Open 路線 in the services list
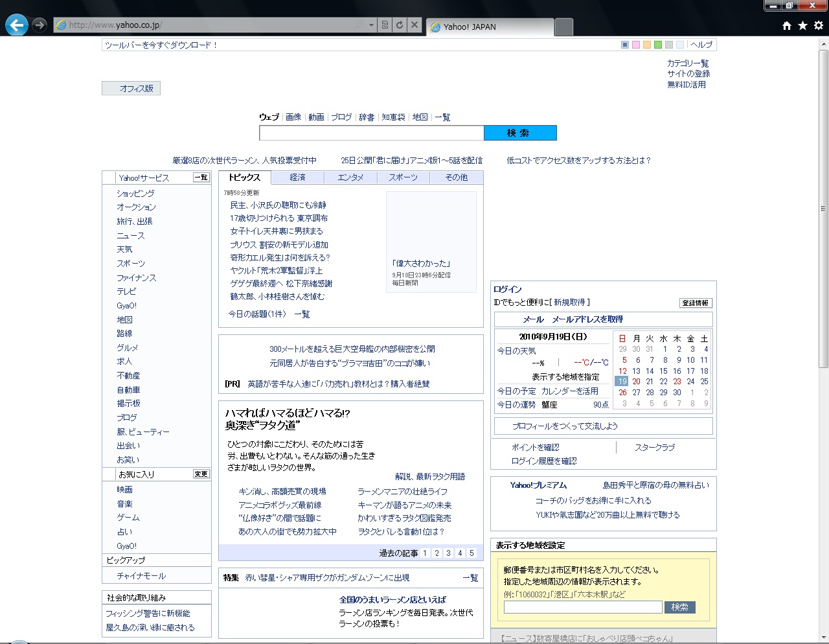Viewport: 829px width, 644px height. tap(124, 334)
